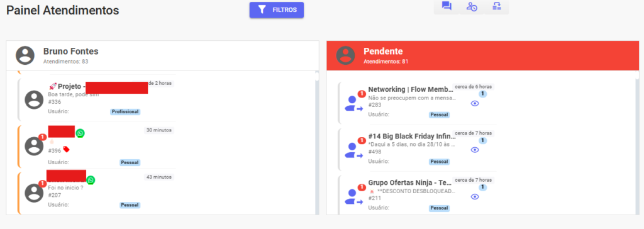
Task: Click the Bruno Fontes column avatar
Action: click(x=25, y=55)
